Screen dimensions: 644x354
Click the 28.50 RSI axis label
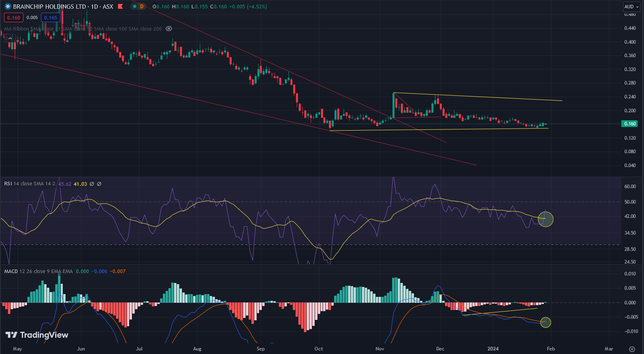click(630, 249)
